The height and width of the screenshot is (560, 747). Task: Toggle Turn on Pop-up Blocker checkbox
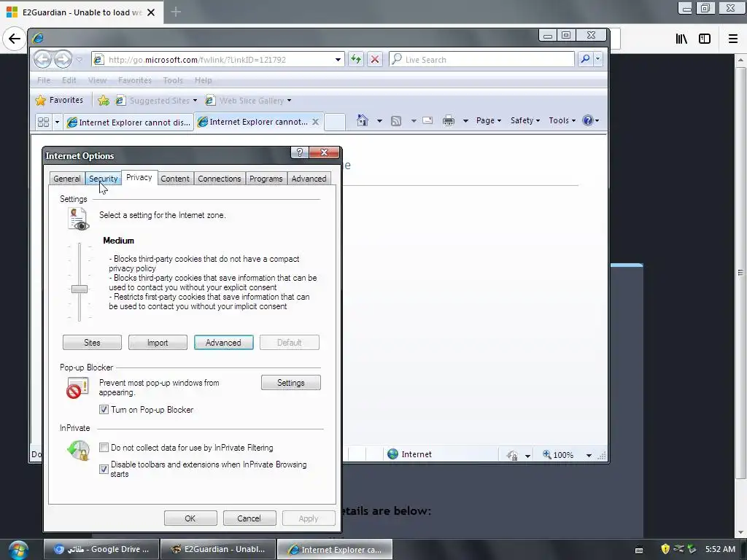(104, 410)
